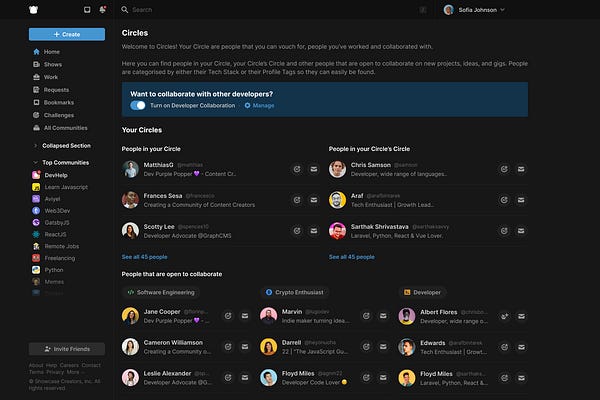Message Darrell envelope icon

(x=383, y=347)
